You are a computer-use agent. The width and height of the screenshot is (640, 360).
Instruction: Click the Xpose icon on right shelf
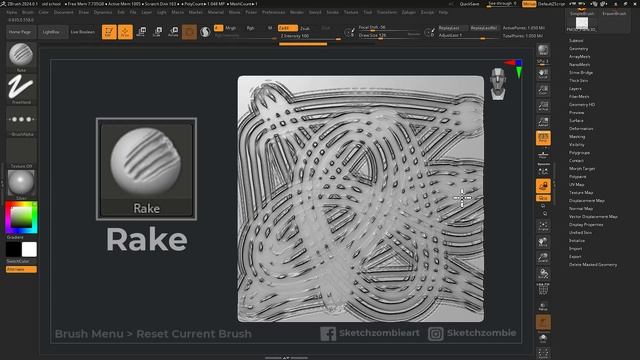(x=543, y=353)
